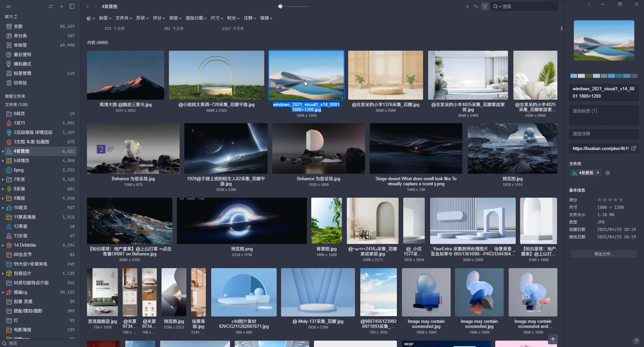The width and height of the screenshot is (644, 347).
Task: Select 未标签 in the sidebar
Action: tap(40, 45)
